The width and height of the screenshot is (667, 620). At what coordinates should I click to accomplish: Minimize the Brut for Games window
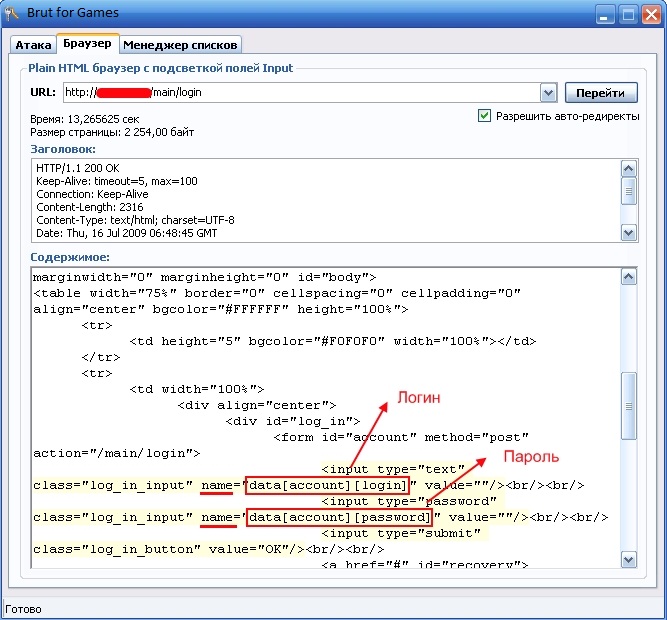tap(604, 14)
